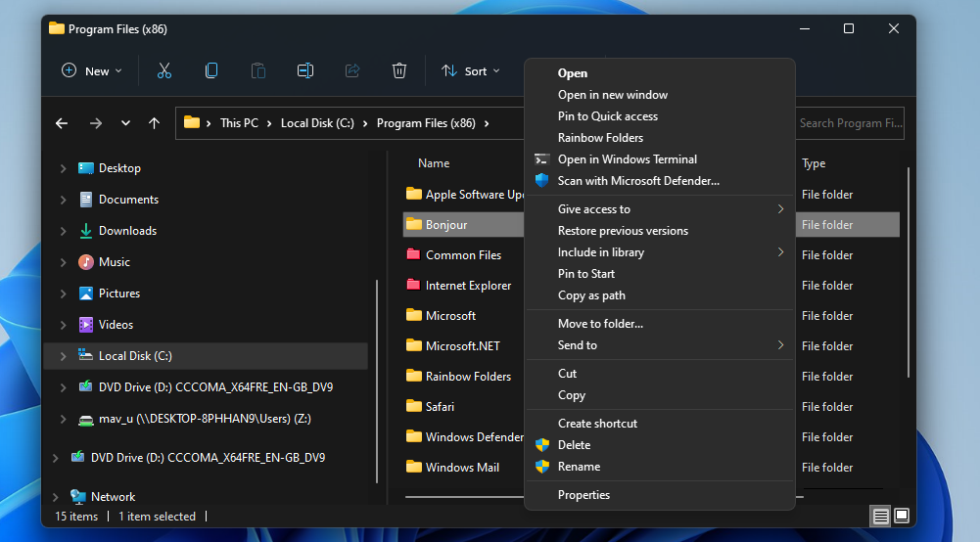Expand Music in navigation pane
980x542 pixels.
(63, 262)
